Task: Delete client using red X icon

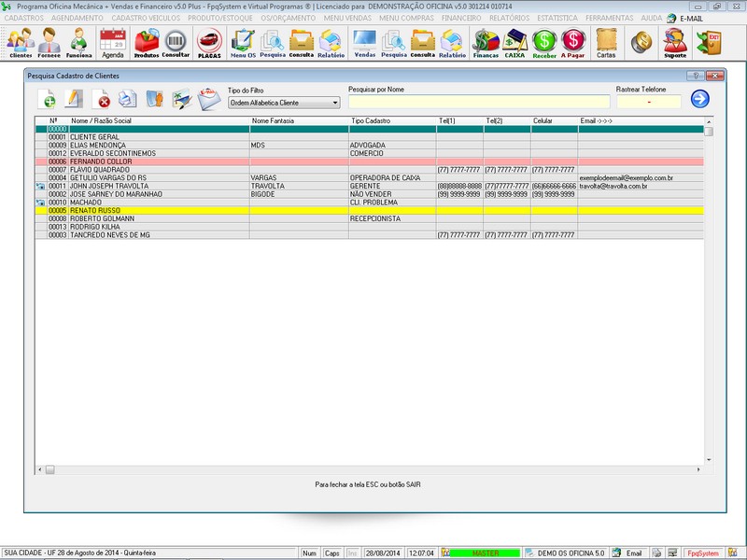Action: [x=102, y=99]
